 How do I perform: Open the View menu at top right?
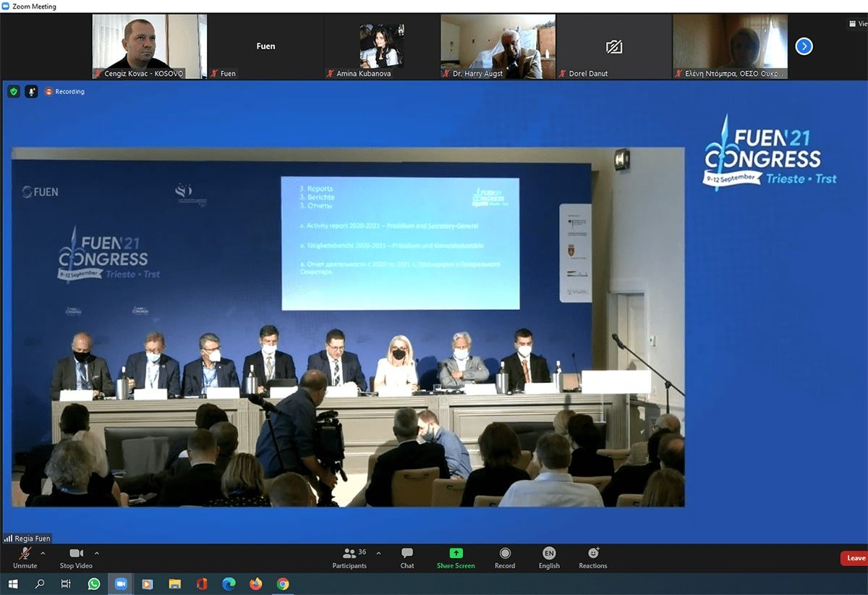tap(856, 24)
